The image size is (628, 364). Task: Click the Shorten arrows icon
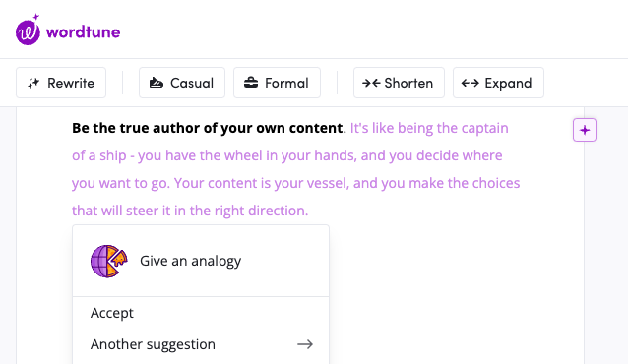(x=371, y=83)
